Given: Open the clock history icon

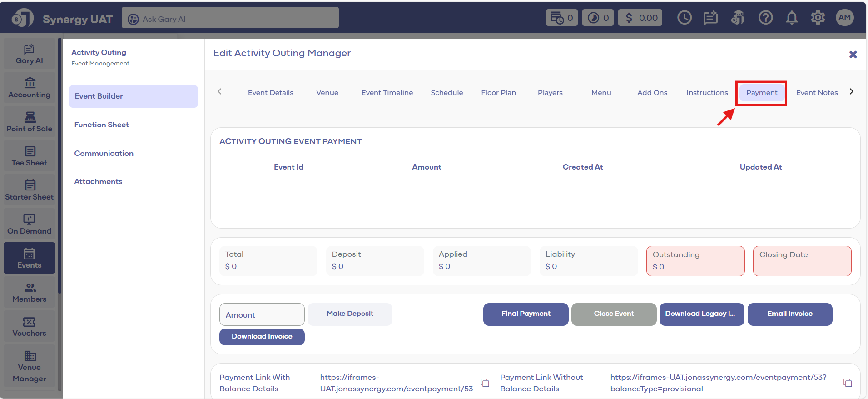Looking at the screenshot, I should tap(684, 18).
